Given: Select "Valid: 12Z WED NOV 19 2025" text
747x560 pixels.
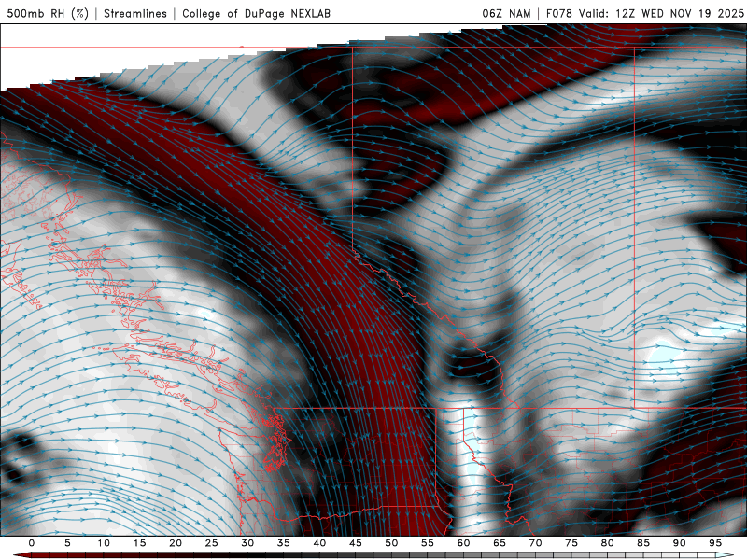Looking at the screenshot, I should 661,13.
